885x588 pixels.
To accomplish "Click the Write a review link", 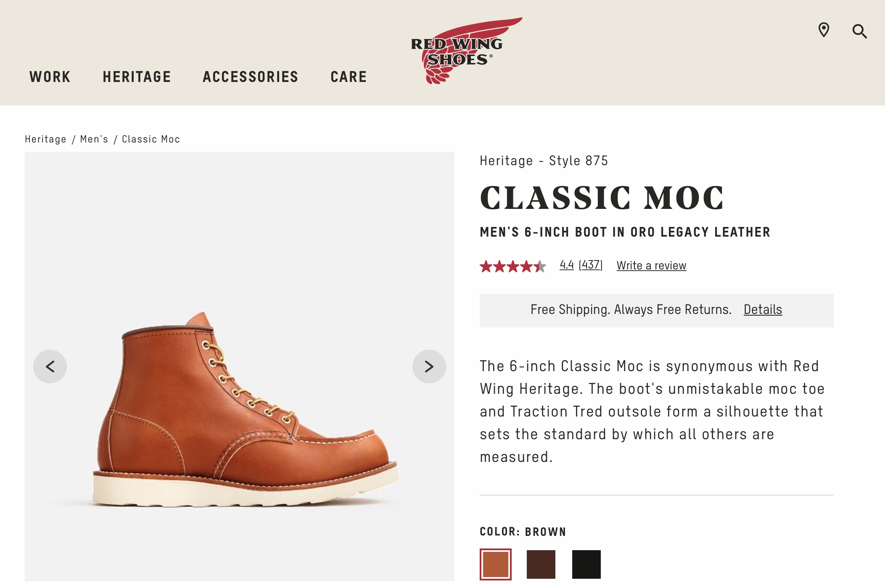I will pos(651,266).
